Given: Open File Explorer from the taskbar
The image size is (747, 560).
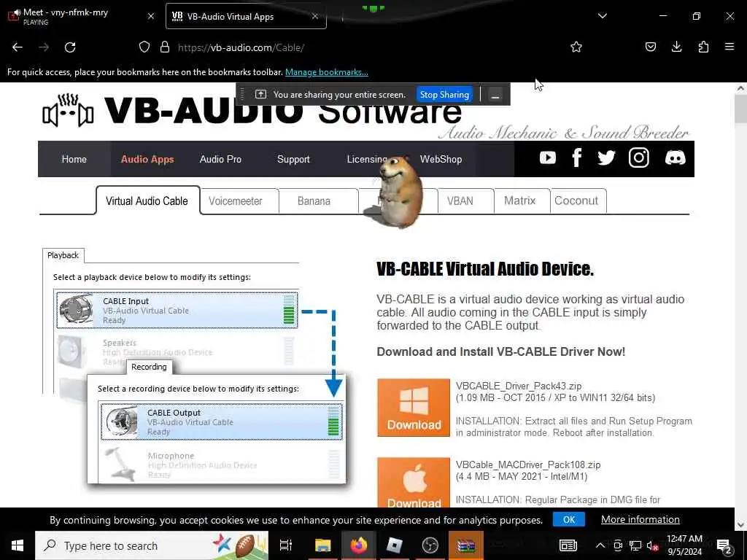Looking at the screenshot, I should 322,545.
